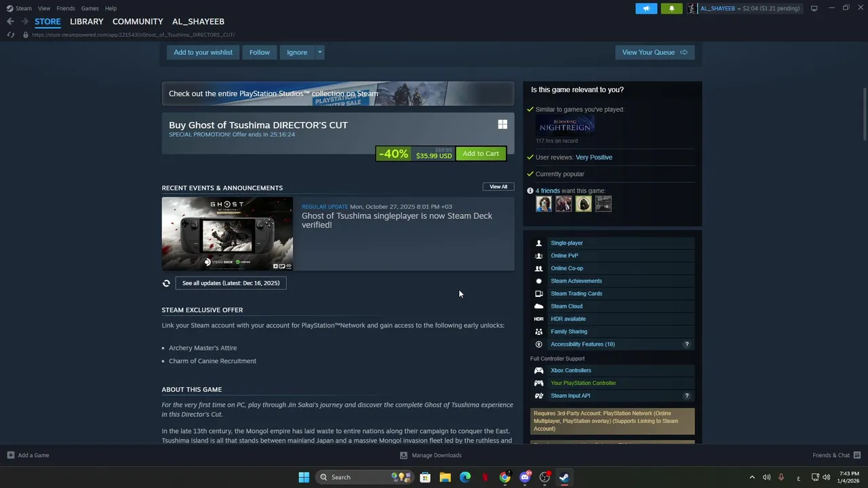This screenshot has width=868, height=488.
Task: Open View Your Queue
Action: click(x=654, y=52)
